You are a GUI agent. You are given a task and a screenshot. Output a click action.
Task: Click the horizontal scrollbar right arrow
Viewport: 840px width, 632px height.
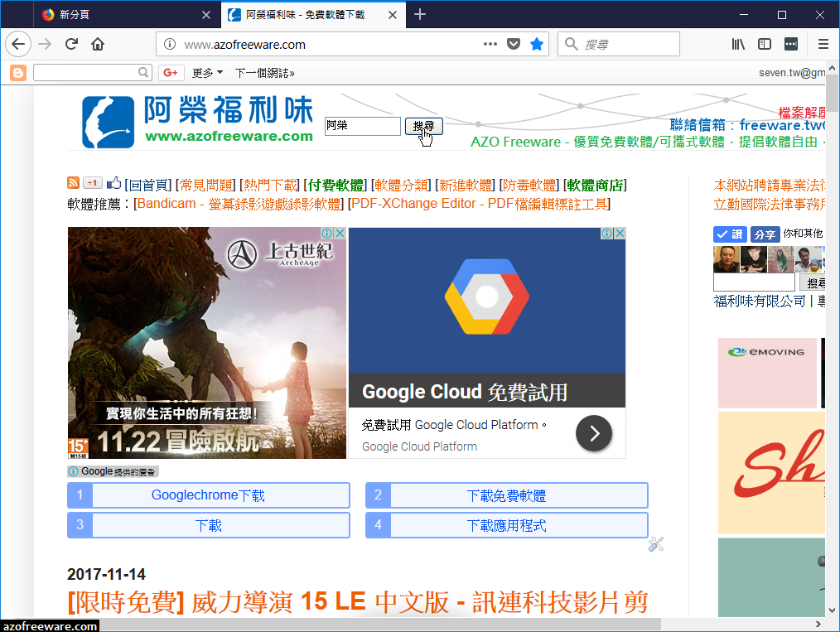point(818,625)
